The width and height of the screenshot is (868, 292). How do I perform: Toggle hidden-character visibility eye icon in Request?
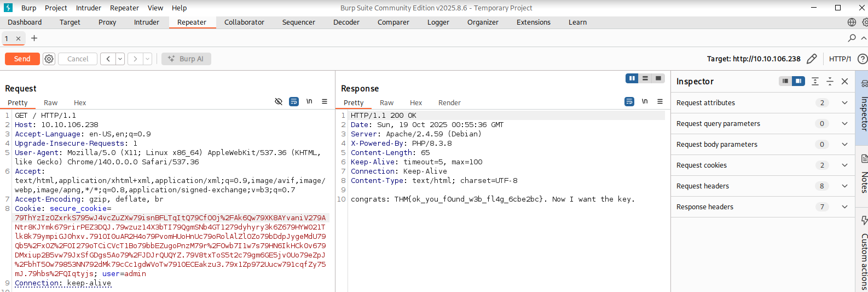pyautogui.click(x=279, y=101)
